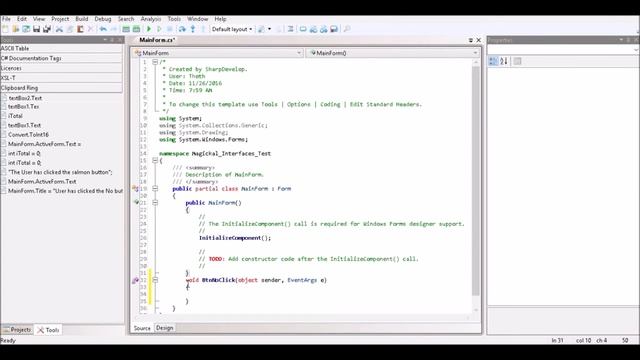Image resolution: width=640 pixels, height=360 pixels.
Task: Open the Default layout dropdown
Action: pos(232,29)
